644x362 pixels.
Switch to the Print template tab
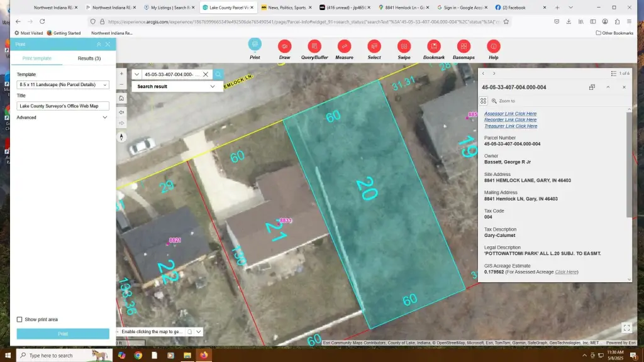37,58
